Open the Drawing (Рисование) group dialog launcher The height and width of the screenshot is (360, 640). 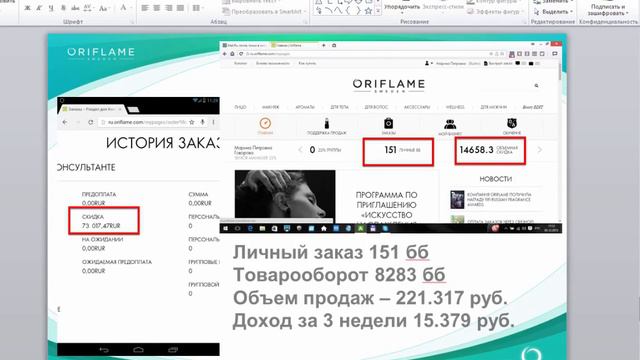coord(524,22)
